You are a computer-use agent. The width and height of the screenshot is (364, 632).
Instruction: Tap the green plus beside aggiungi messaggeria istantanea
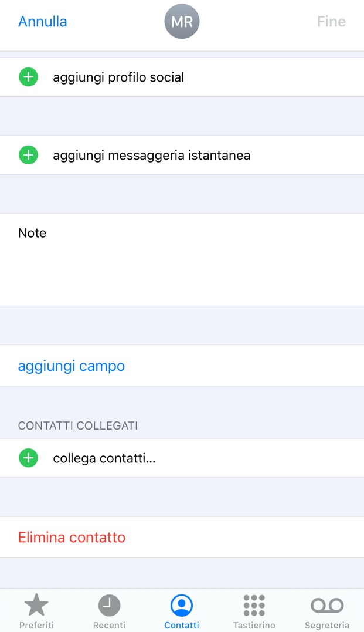click(28, 155)
